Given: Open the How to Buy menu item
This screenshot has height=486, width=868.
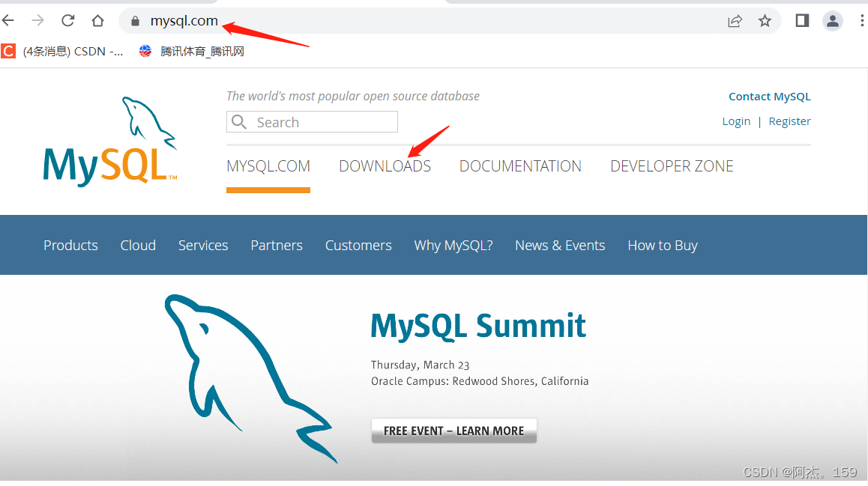Looking at the screenshot, I should (663, 246).
